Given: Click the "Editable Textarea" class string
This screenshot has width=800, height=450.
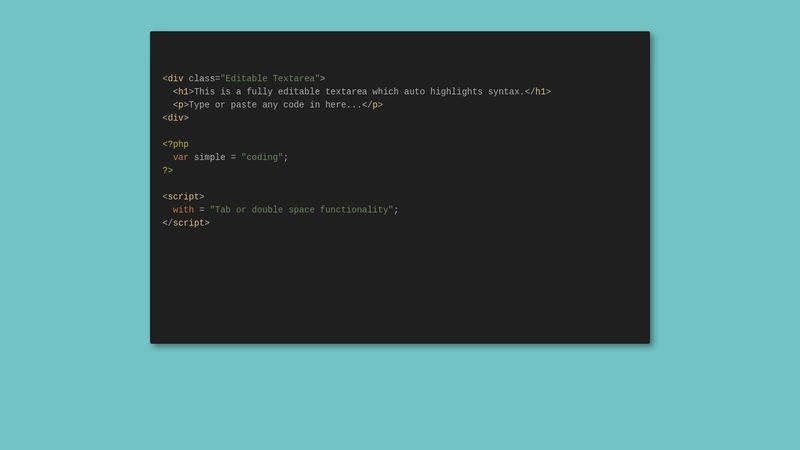Looking at the screenshot, I should pos(270,79).
